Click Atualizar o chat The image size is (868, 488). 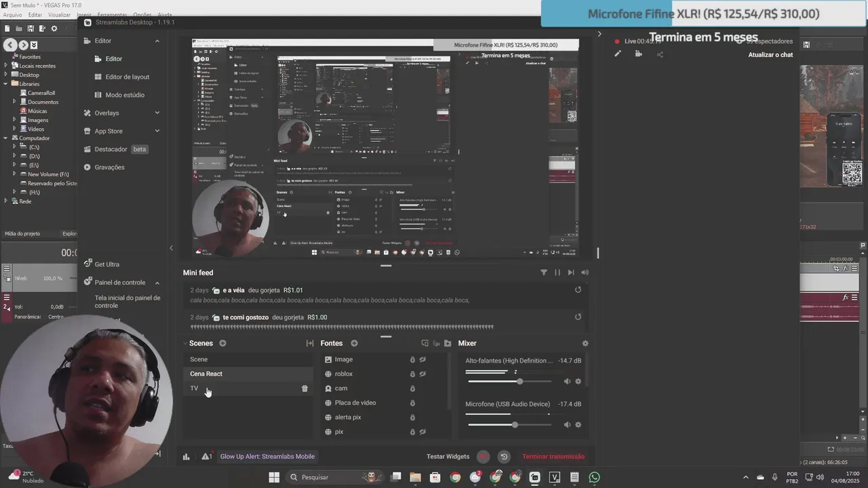770,55
